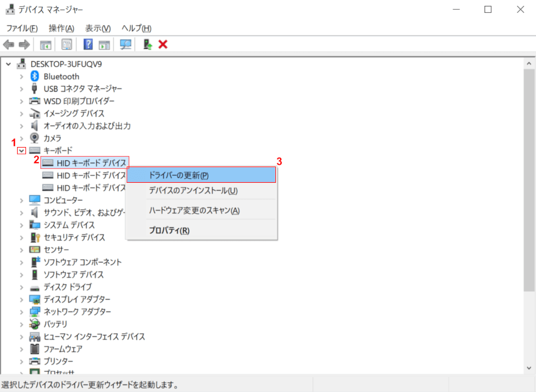Image resolution: width=536 pixels, height=392 pixels.
Task: Open the 操作(A) menu in the menu bar
Action: pyautogui.click(x=61, y=28)
